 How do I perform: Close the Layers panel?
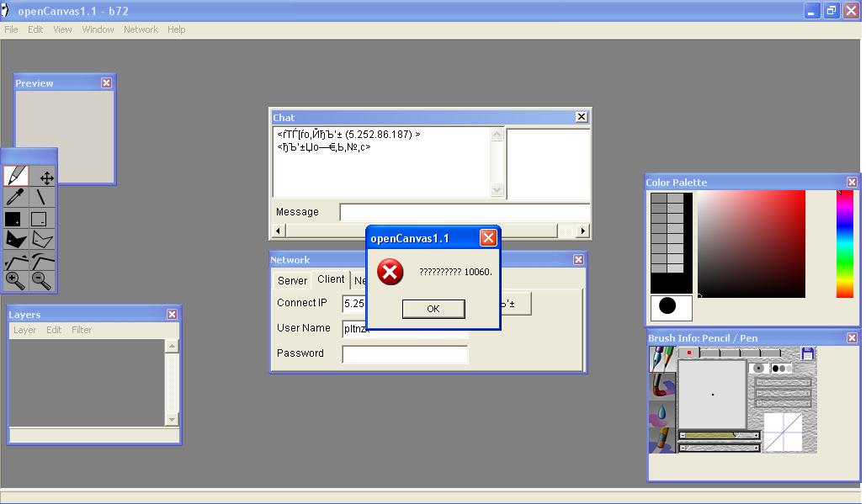point(172,314)
